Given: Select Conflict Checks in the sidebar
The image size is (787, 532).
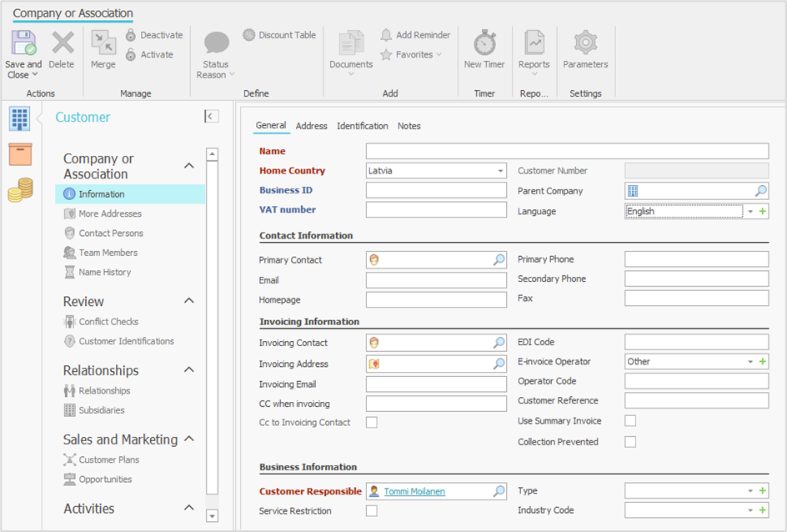Looking at the screenshot, I should (108, 322).
